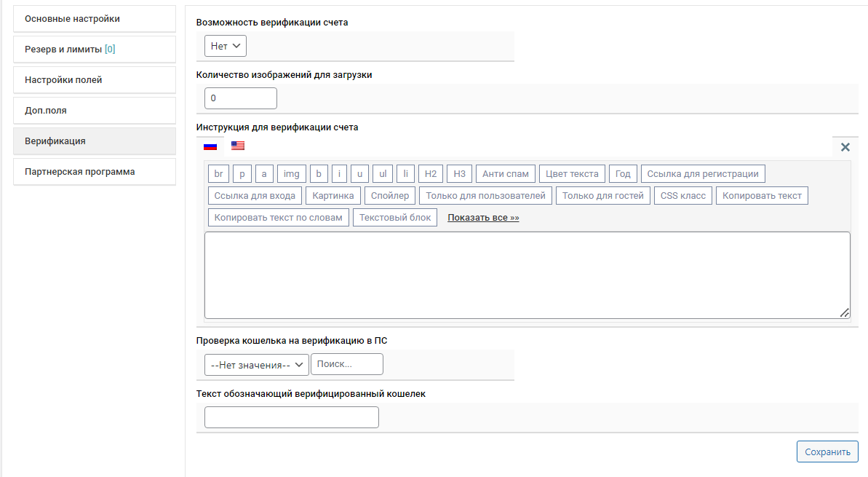Click the bold 'b' tag button

click(x=319, y=174)
